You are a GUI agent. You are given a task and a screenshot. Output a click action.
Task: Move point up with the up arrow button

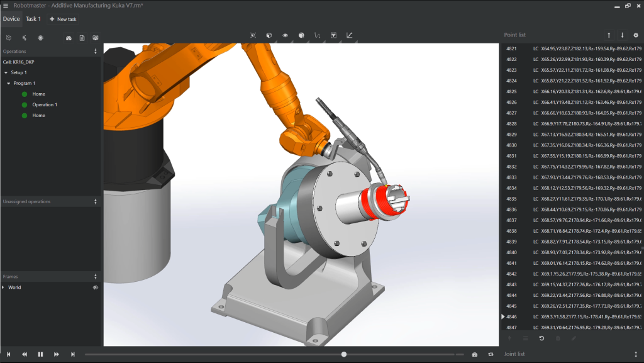pyautogui.click(x=608, y=35)
